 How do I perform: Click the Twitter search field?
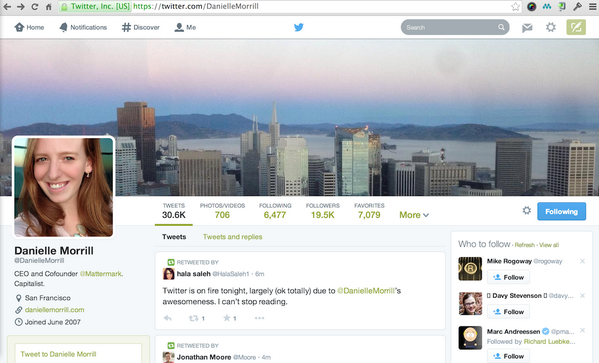455,27
